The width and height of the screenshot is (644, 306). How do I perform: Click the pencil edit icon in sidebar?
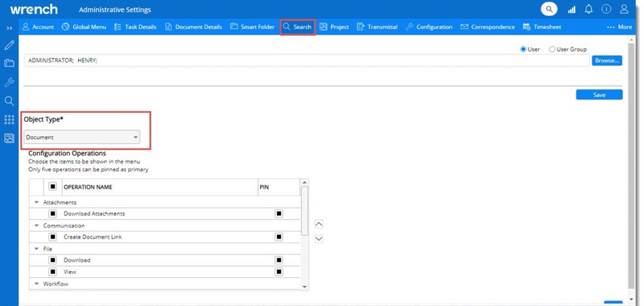click(9, 46)
